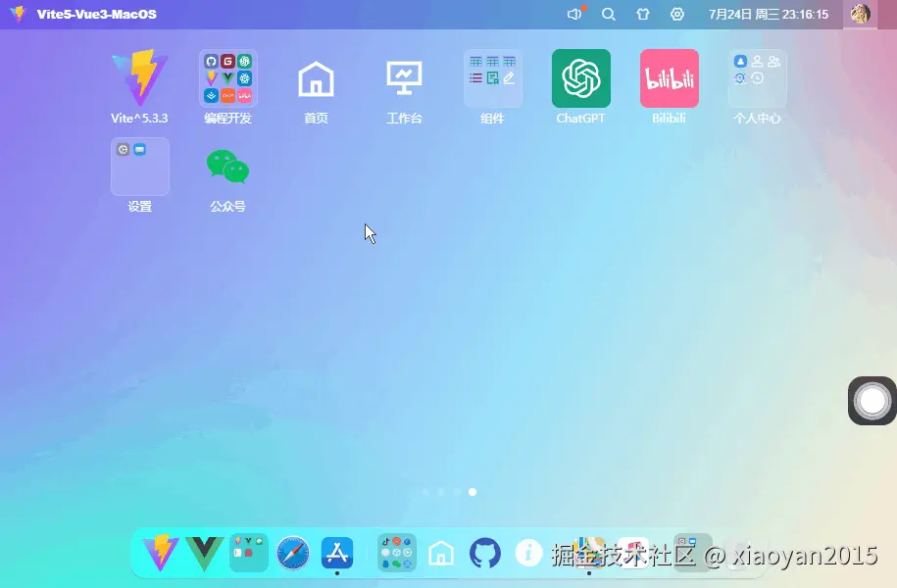Open the App Store dock icon
Screen dimensions: 897x588
[338, 552]
